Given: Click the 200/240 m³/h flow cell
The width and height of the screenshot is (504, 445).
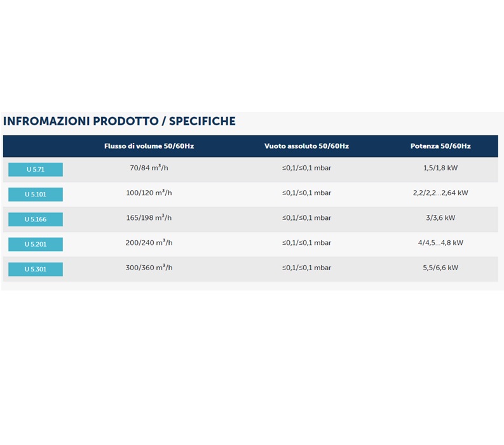Looking at the screenshot, I should [149, 243].
